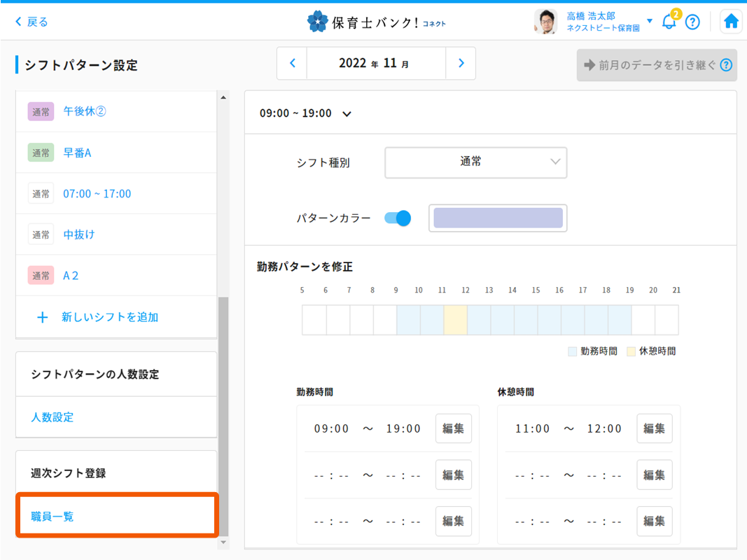Toggle the パターンカラー switch off
Viewport: 747px width, 560px height.
[x=398, y=218]
